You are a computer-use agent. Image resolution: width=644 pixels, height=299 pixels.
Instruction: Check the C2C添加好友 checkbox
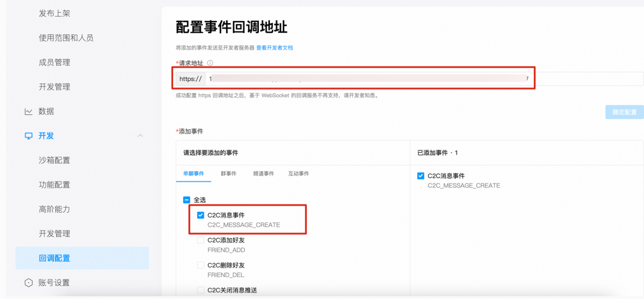point(200,240)
